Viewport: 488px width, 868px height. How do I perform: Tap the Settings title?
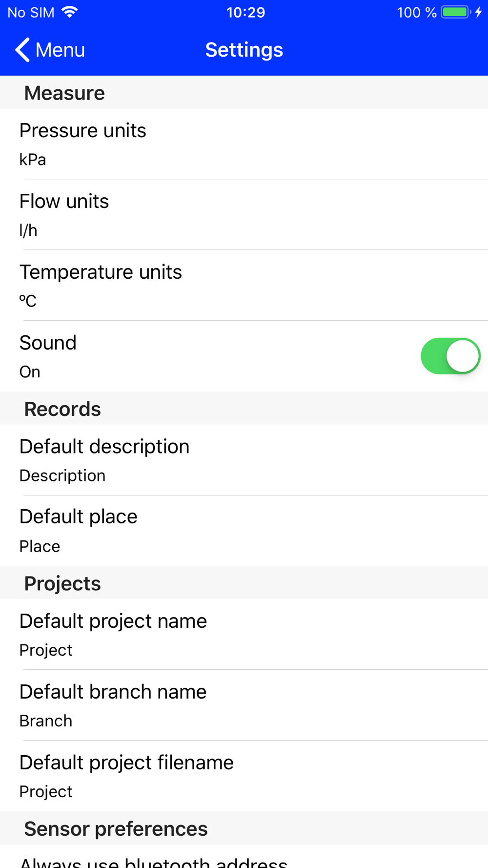[x=244, y=50]
